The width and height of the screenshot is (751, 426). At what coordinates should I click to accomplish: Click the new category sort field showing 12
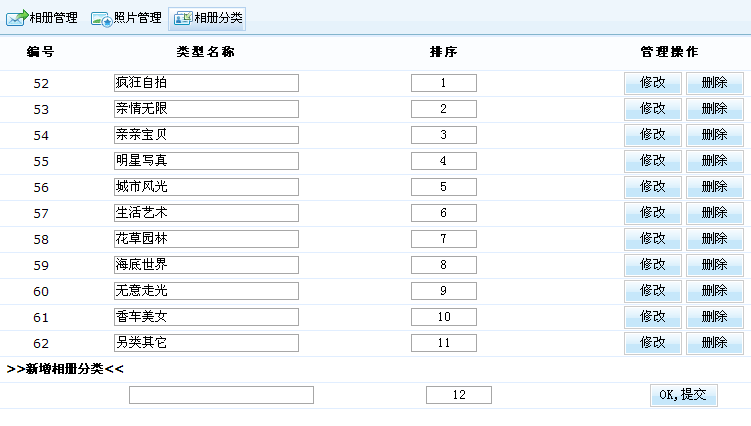[459, 395]
